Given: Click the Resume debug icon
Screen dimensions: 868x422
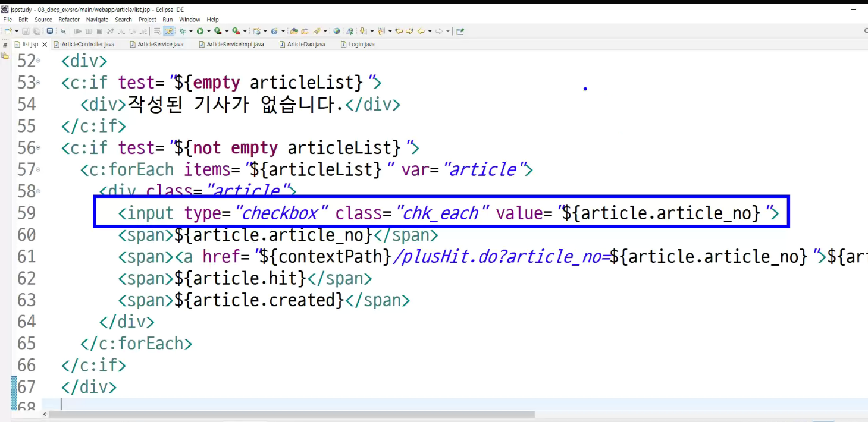Looking at the screenshot, I should pyautogui.click(x=78, y=31).
